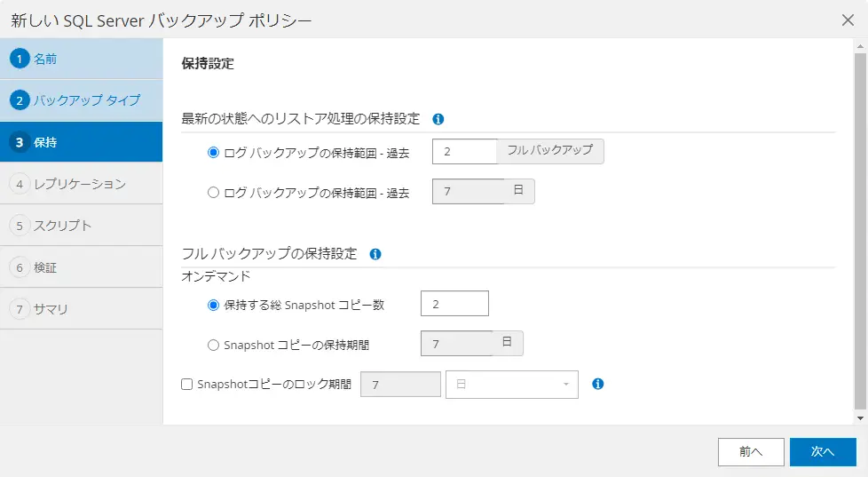This screenshot has height=477, width=868.
Task: Select log backup retention by フル バックアップ count
Action: [x=213, y=153]
